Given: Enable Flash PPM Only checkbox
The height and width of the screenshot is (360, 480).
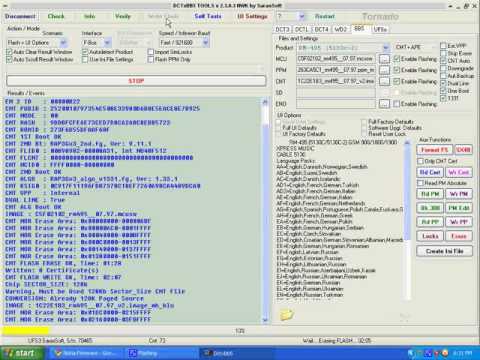Looking at the screenshot, I should (x=151, y=59).
